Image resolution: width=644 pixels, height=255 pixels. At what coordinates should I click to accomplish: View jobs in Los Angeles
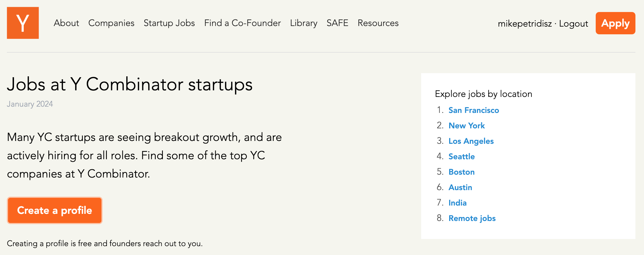pos(471,141)
